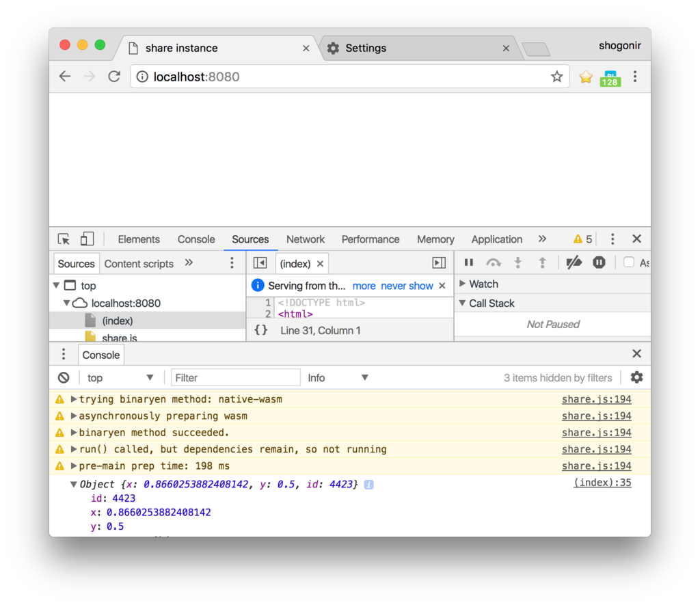The width and height of the screenshot is (700, 607).
Task: Open the extension showing 128 badge
Action: [610, 78]
